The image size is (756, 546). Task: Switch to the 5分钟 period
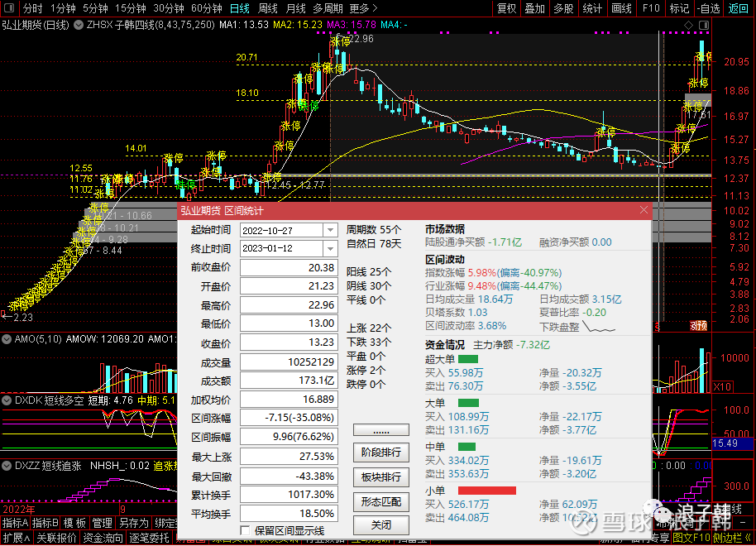pos(95,8)
